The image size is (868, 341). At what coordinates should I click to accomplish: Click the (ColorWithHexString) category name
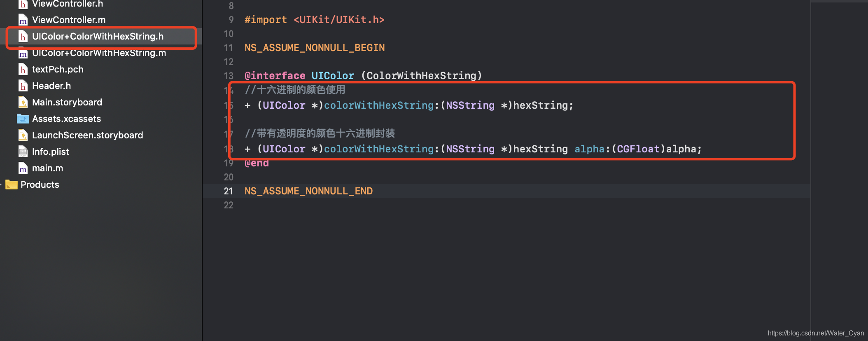coord(421,76)
